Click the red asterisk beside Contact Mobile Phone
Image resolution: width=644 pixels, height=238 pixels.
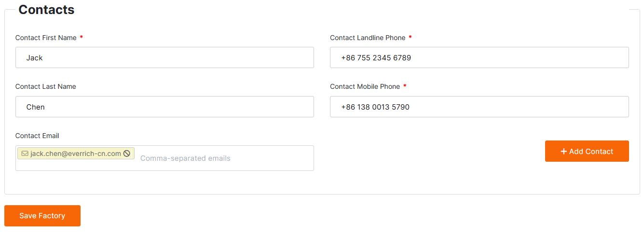tap(405, 86)
